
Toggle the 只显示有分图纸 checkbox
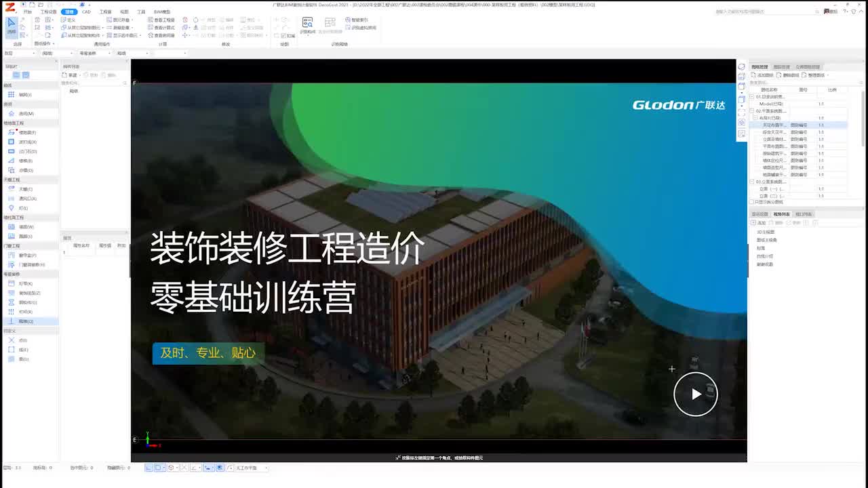(752, 202)
